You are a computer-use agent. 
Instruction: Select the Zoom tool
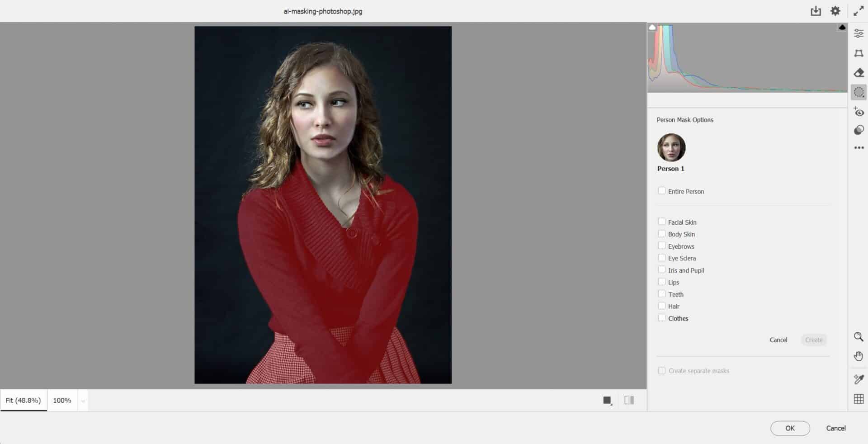pyautogui.click(x=859, y=337)
